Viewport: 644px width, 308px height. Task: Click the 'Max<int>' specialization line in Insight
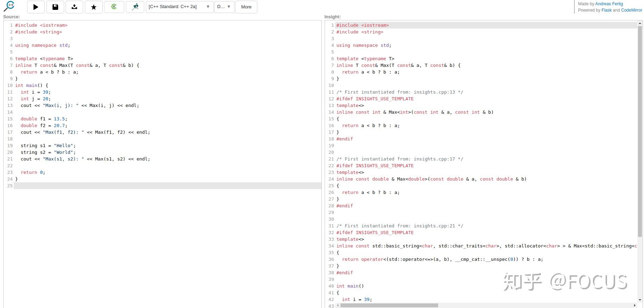[415, 112]
